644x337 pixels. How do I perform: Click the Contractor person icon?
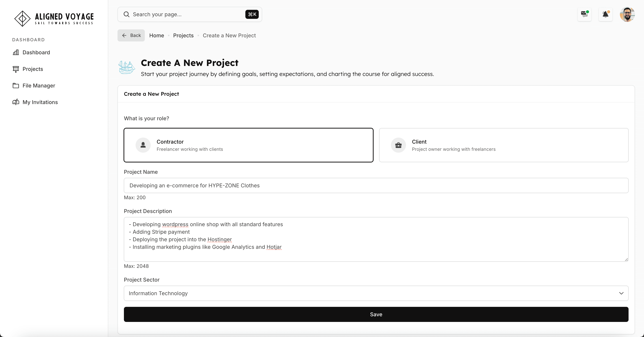point(143,145)
